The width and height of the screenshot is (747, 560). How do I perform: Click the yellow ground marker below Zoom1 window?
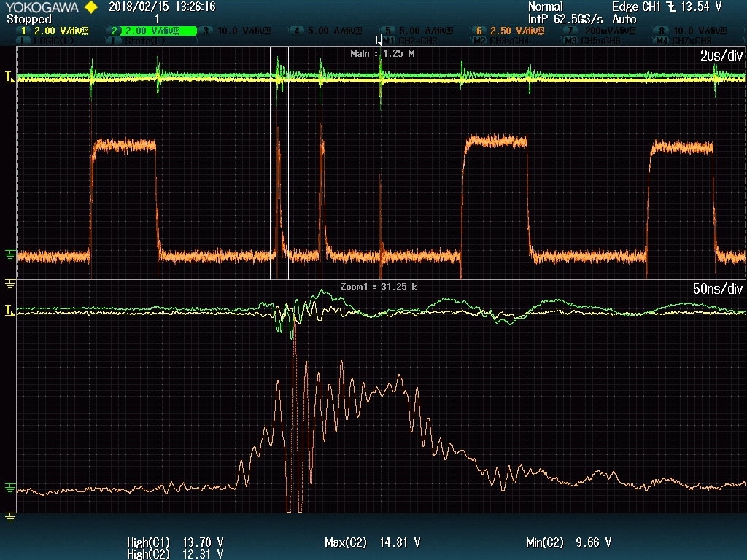(x=9, y=517)
